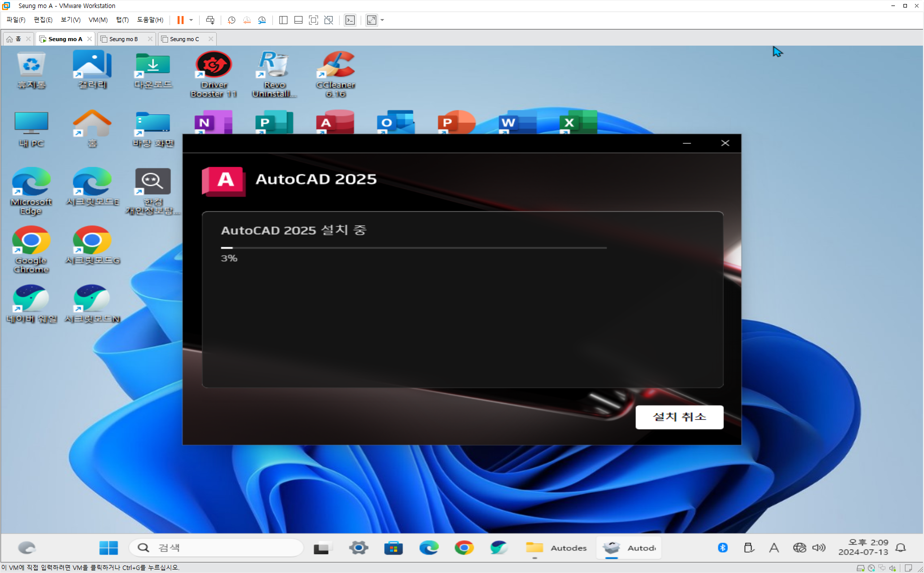Click the AutoCAD installation progress bar
The height and width of the screenshot is (573, 924).
[414, 248]
